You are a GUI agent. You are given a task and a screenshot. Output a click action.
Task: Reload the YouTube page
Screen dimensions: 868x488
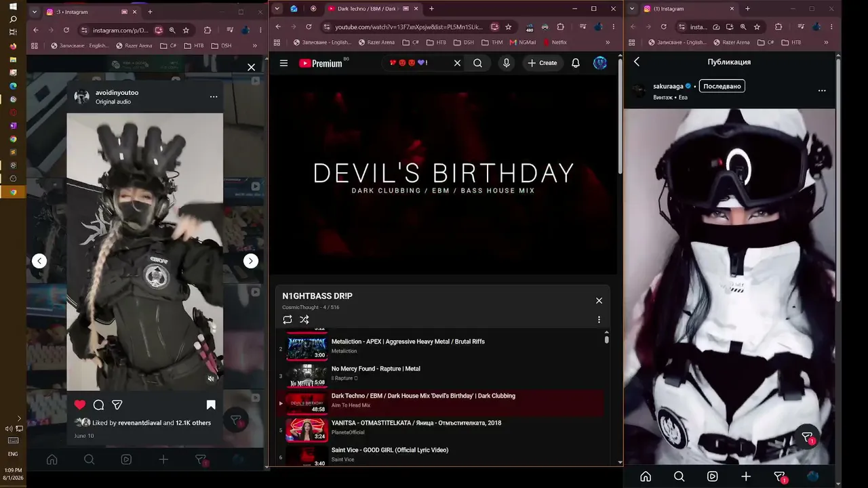click(309, 27)
